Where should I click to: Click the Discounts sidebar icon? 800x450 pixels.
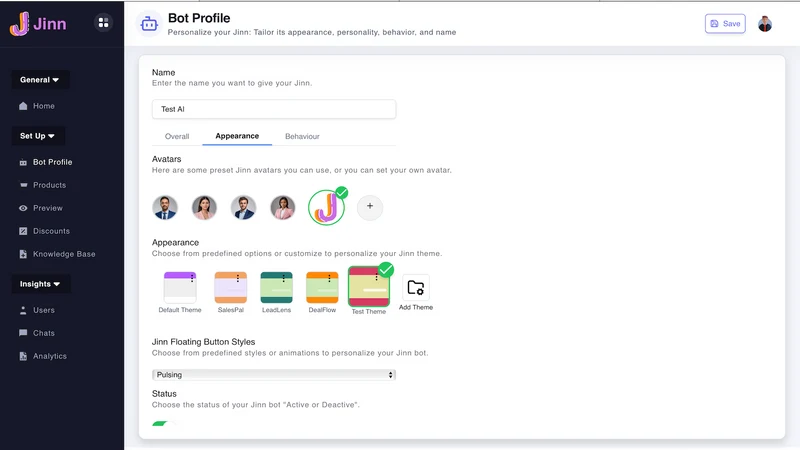pyautogui.click(x=23, y=231)
